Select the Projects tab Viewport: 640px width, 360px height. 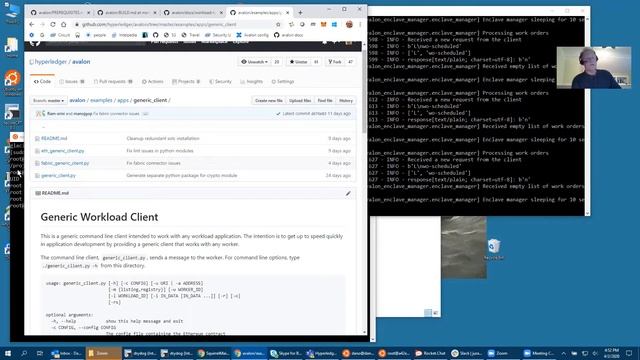pyautogui.click(x=186, y=82)
